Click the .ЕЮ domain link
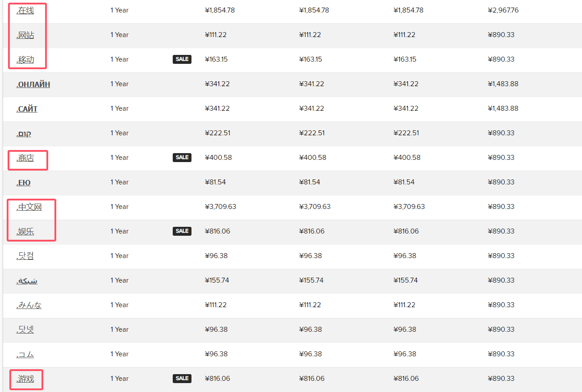 click(23, 182)
